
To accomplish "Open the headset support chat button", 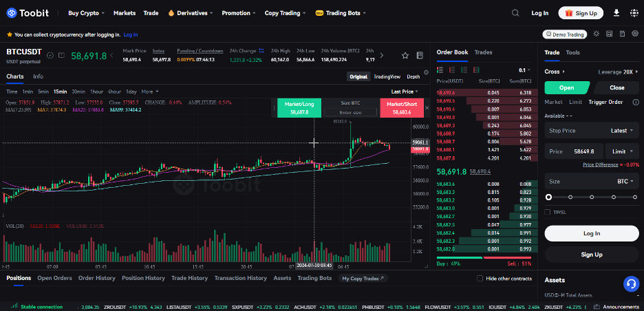I will [x=630, y=283].
